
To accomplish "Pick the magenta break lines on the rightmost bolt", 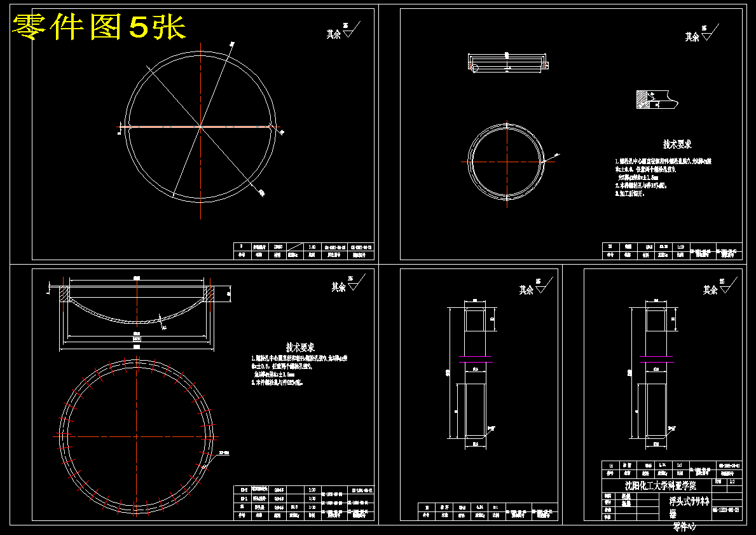I will [656, 359].
